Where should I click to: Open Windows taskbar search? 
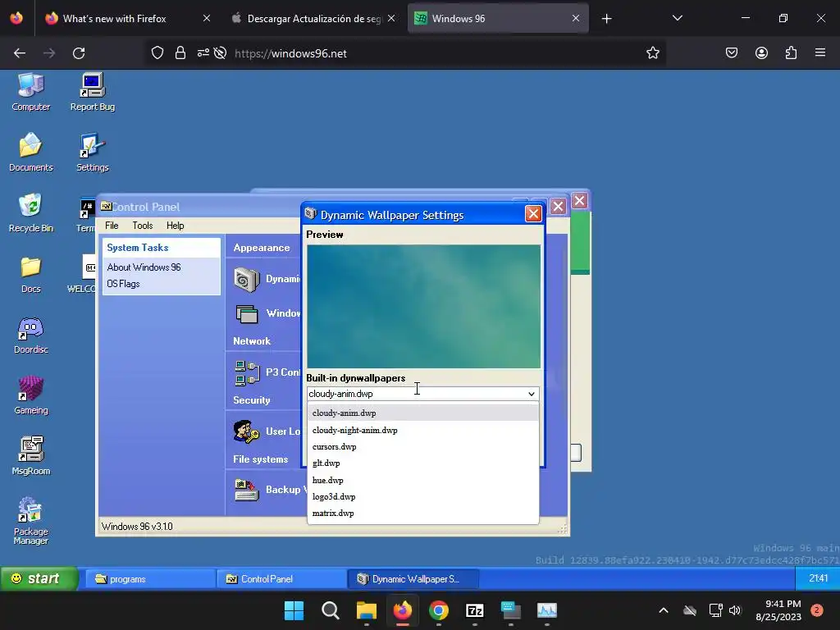click(330, 610)
